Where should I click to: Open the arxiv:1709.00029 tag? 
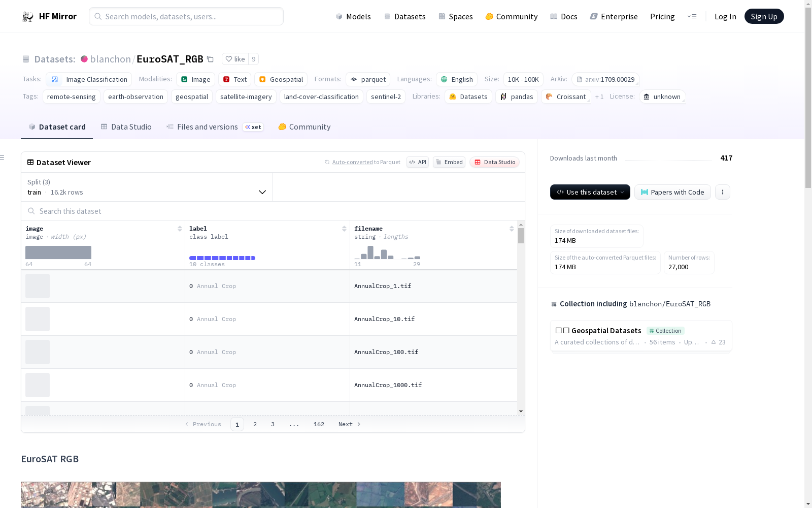[x=605, y=79]
